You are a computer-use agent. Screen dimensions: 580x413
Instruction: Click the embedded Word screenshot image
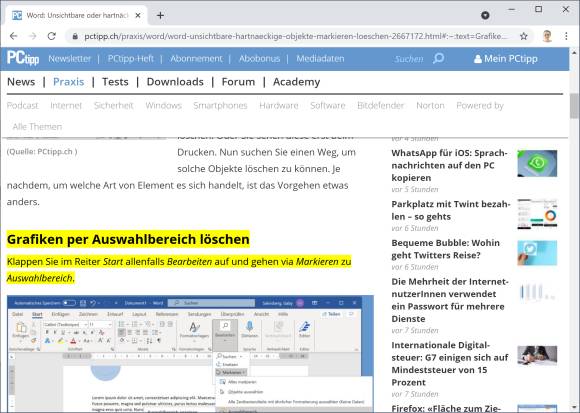tap(190, 354)
